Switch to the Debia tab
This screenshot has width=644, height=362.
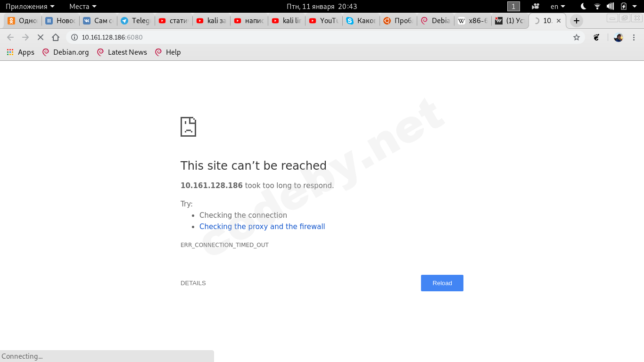(436, 21)
